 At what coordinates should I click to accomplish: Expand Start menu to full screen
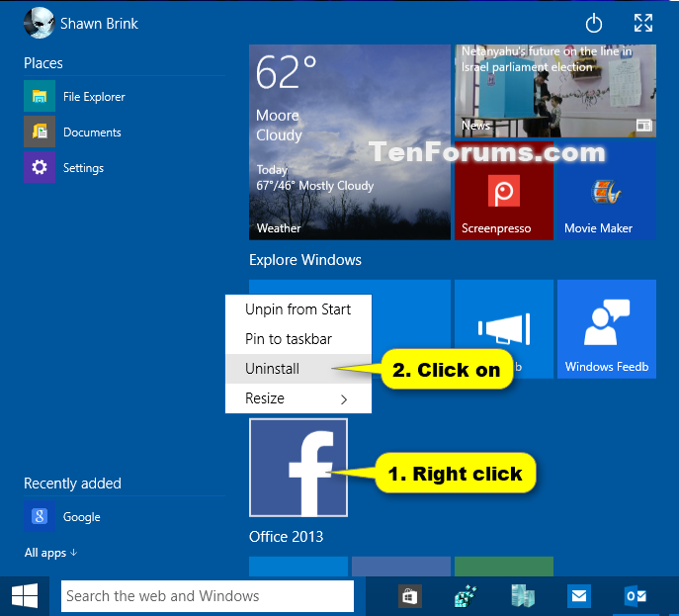tap(643, 23)
